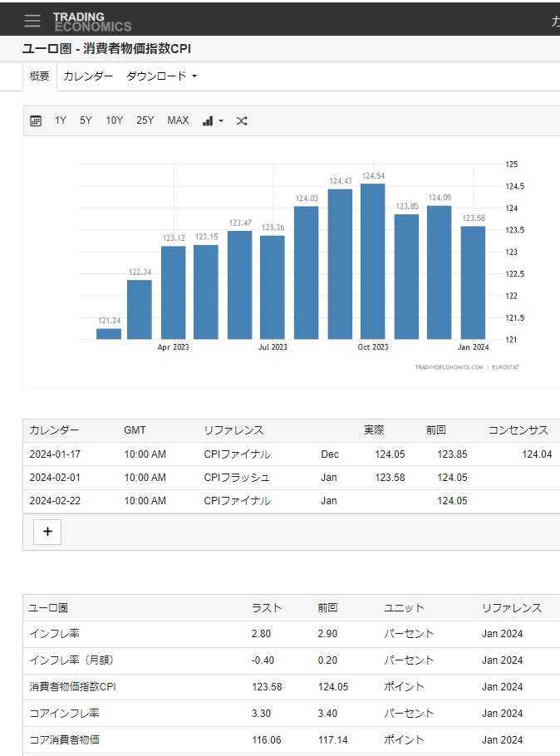The width and height of the screenshot is (560, 756).
Task: Click the 121.24 first chart bar
Action: tap(109, 334)
